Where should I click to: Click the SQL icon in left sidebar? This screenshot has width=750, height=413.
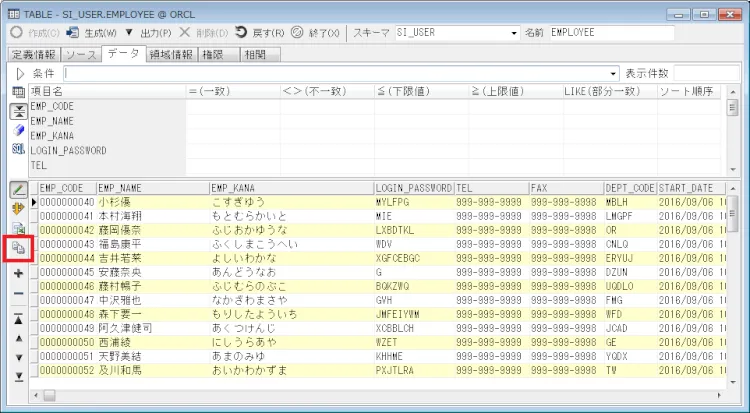[18, 149]
